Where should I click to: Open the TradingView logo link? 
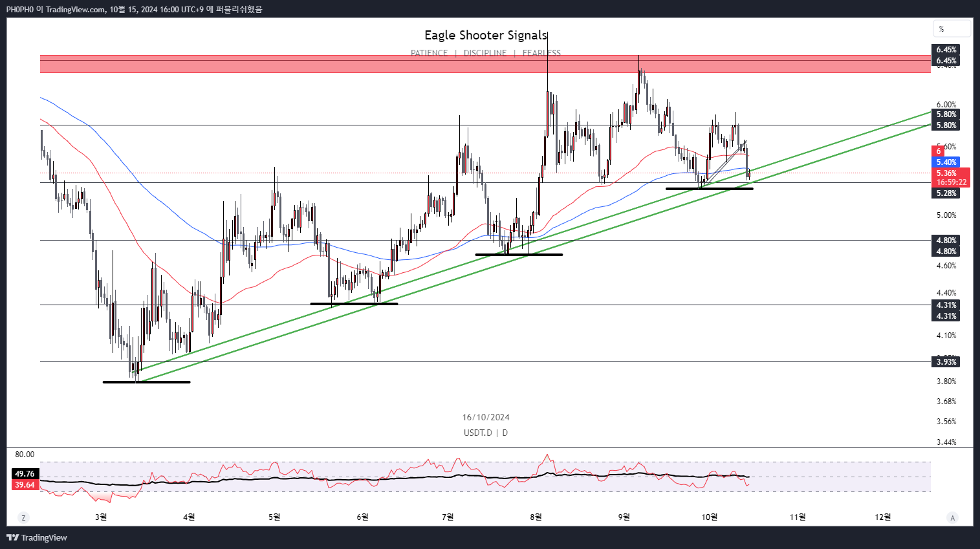coord(37,537)
